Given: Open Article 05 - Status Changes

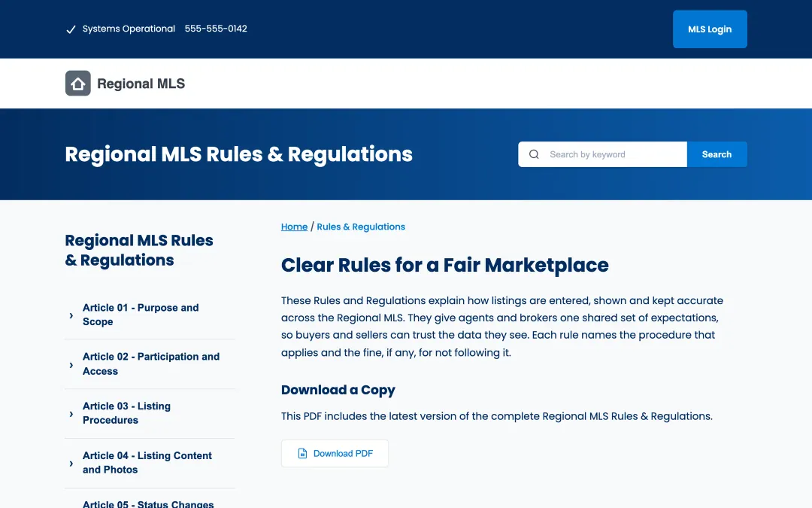Looking at the screenshot, I should pyautogui.click(x=148, y=503).
